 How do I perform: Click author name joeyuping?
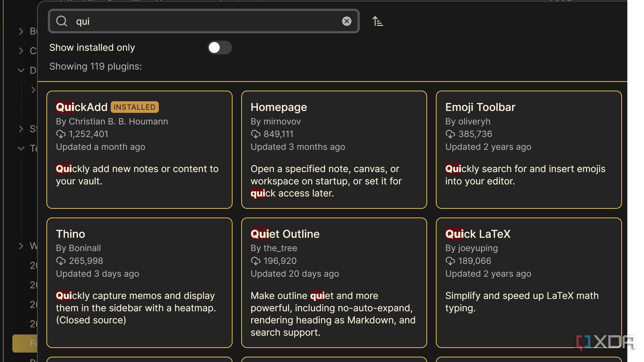pos(478,248)
